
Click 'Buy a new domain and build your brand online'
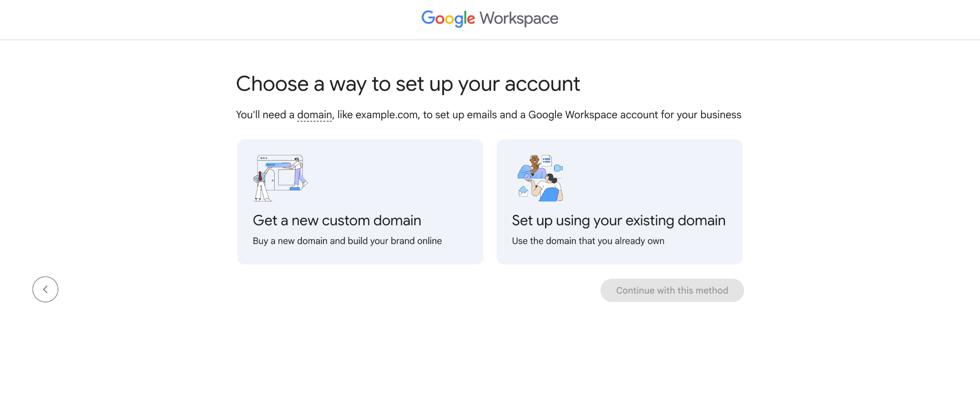[347, 241]
